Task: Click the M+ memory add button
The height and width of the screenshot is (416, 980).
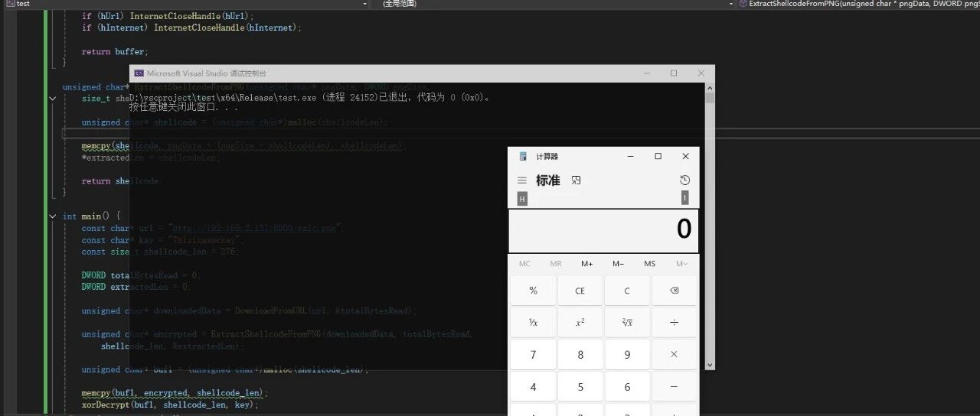Action: pyautogui.click(x=586, y=264)
